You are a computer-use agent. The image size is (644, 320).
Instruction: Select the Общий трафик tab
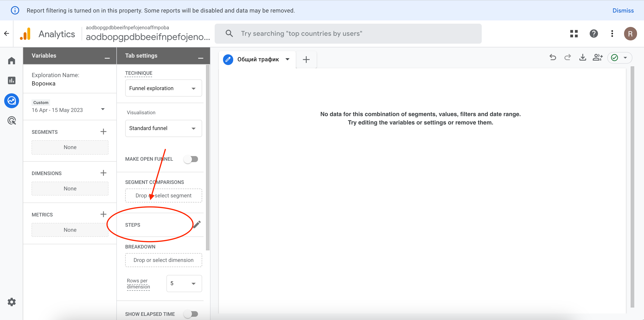(x=258, y=59)
